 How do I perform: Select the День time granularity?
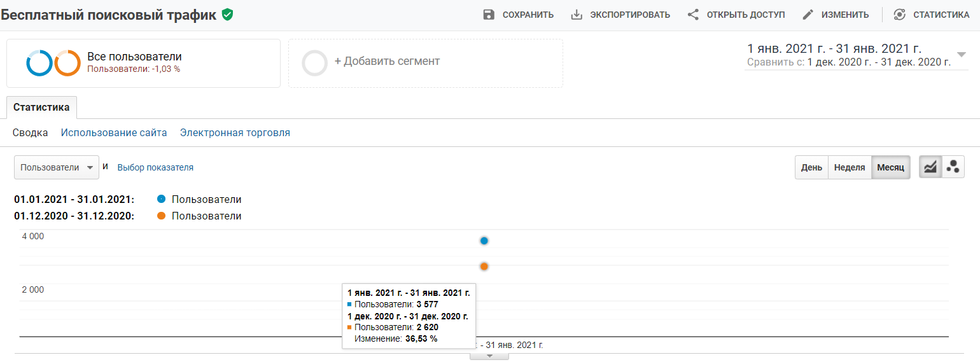pyautogui.click(x=811, y=167)
